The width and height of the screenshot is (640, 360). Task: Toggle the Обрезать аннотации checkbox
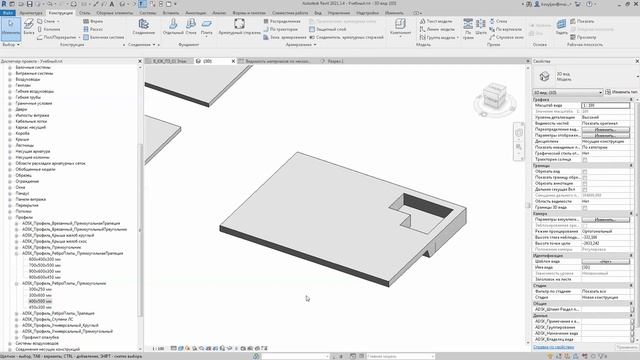coord(584,184)
